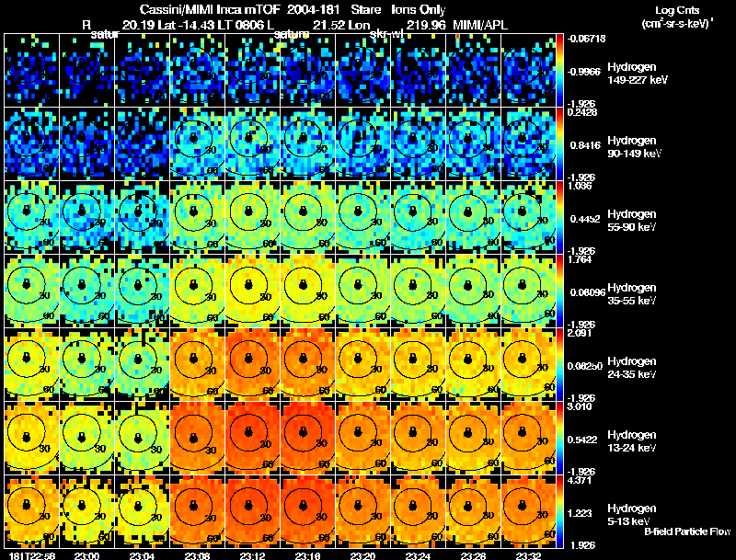The width and height of the screenshot is (736, 560).
Task: Click the 24-35 keV row color bar
Action: [x=559, y=364]
